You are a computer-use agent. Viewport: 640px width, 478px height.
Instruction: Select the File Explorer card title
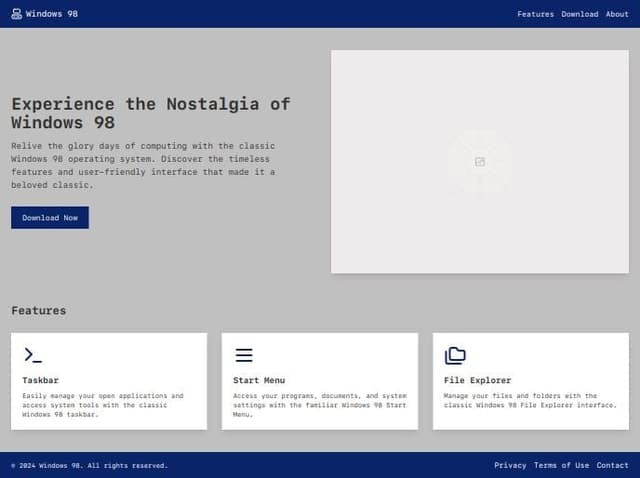click(x=477, y=380)
